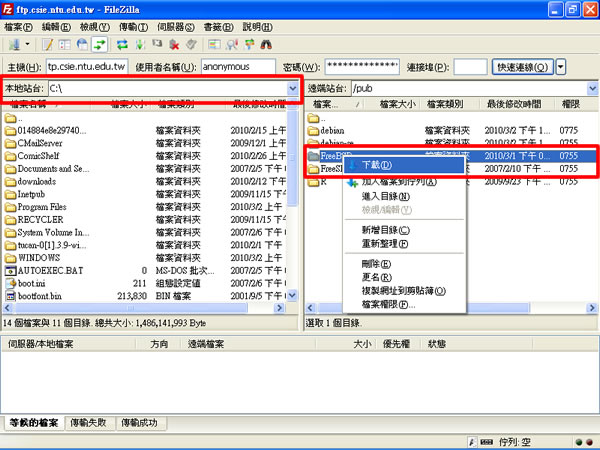Image resolution: width=600 pixels, height=450 pixels.
Task: Choose 加入檔案到佇列(A) in context menu
Action: tap(404, 182)
